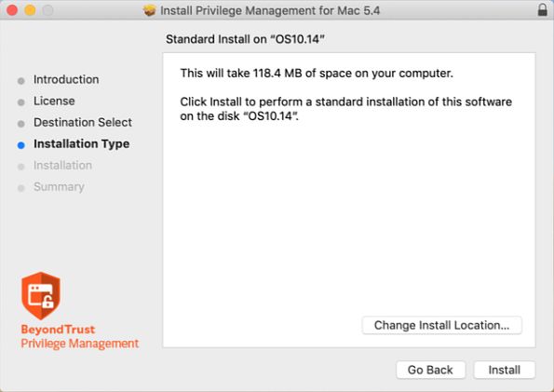Click the lock icon in title bar
Screen dimensions: 554x392
pyautogui.click(x=542, y=9)
